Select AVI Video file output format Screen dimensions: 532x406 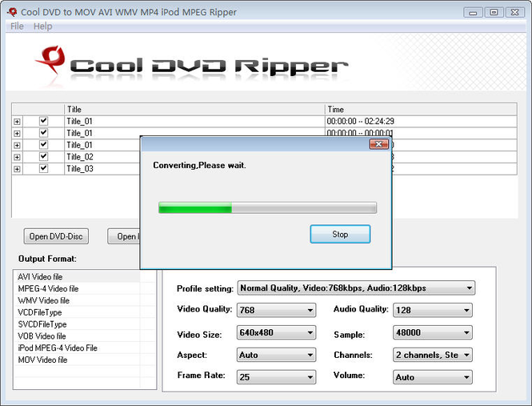click(78, 276)
